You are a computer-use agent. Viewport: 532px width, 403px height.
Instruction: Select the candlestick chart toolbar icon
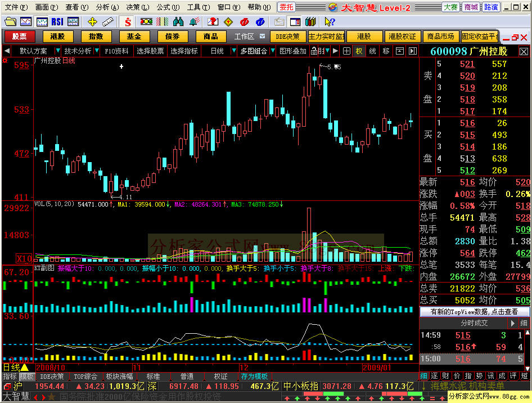click(x=42, y=22)
